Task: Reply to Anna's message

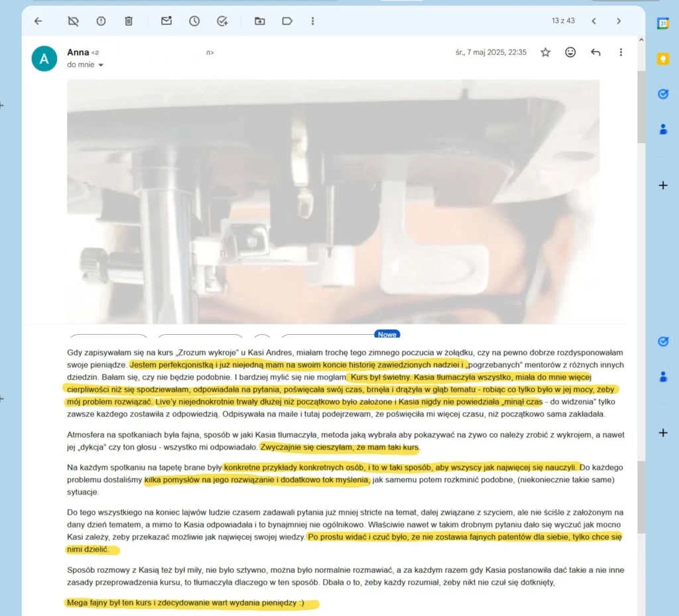Action: pyautogui.click(x=595, y=52)
